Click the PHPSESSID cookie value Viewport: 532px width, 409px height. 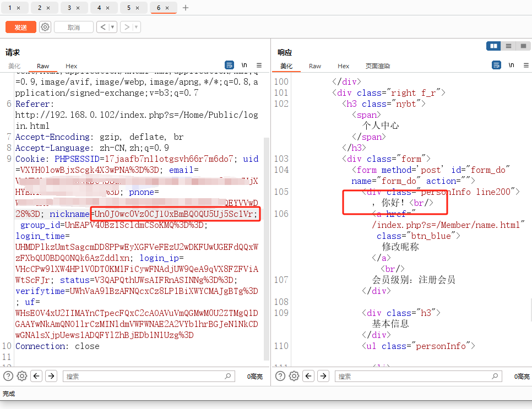[x=169, y=159]
